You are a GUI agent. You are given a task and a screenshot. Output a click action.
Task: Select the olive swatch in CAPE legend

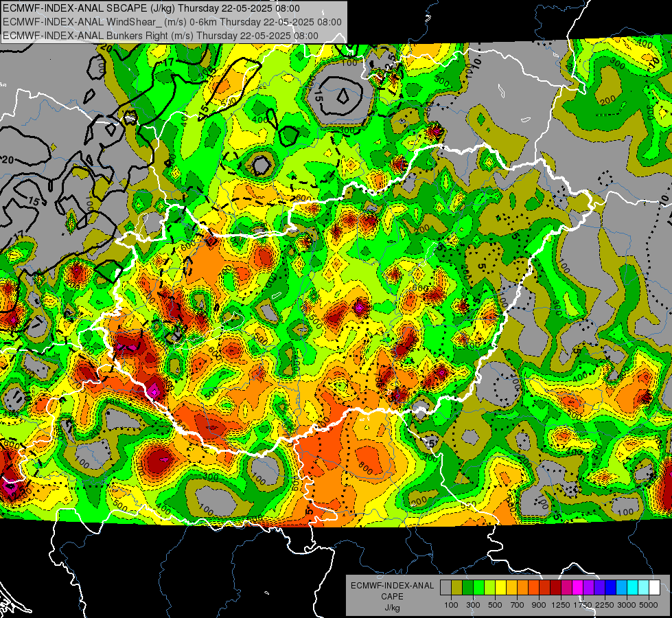pyautogui.click(x=457, y=588)
